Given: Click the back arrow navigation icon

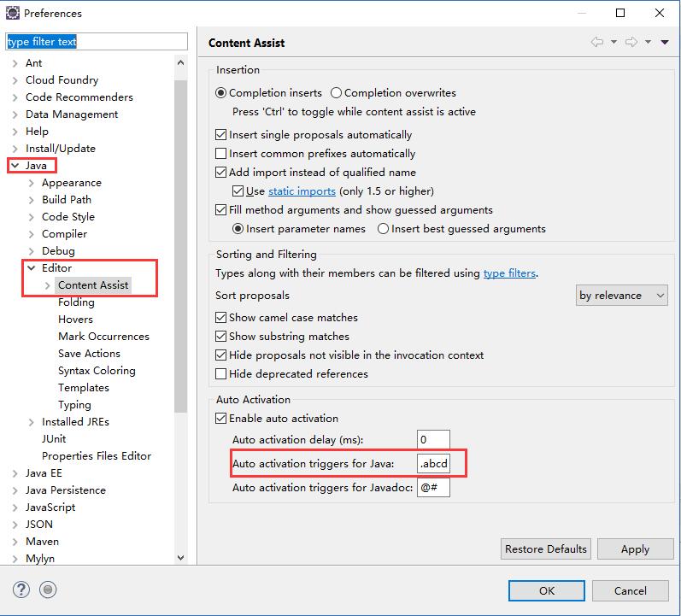Looking at the screenshot, I should [597, 43].
